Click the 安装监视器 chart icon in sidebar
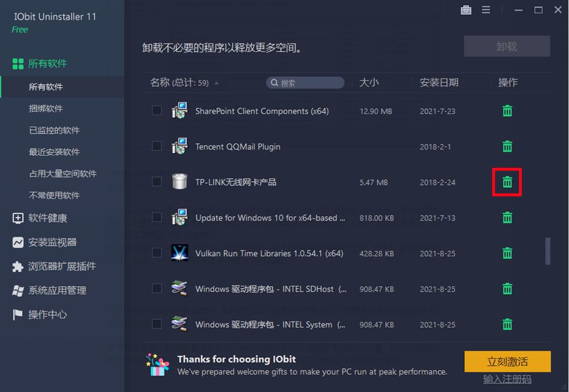This screenshot has height=392, width=569. pyautogui.click(x=18, y=242)
